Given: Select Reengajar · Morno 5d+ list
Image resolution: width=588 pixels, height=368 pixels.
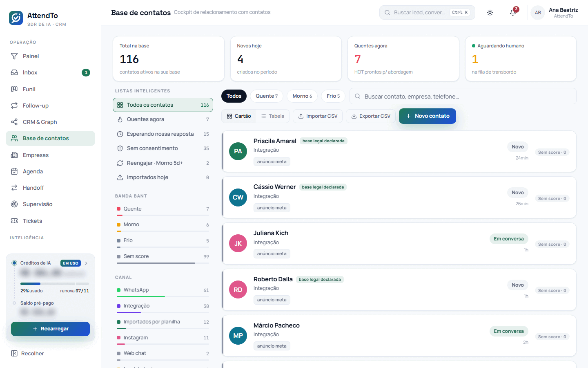Looking at the screenshot, I should tap(163, 163).
